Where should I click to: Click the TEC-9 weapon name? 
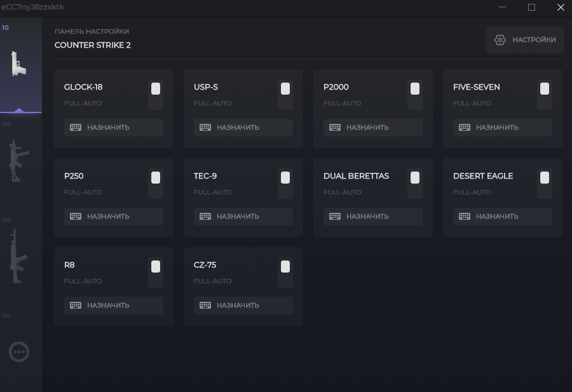point(205,176)
